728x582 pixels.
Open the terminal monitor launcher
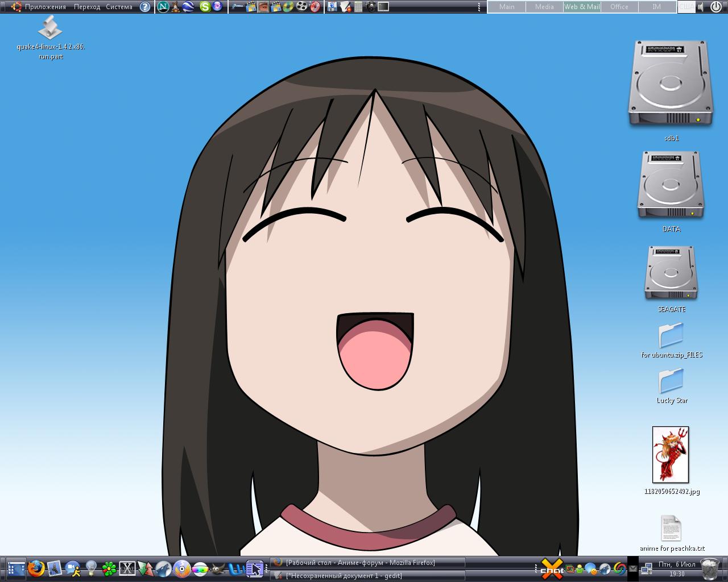(x=384, y=7)
